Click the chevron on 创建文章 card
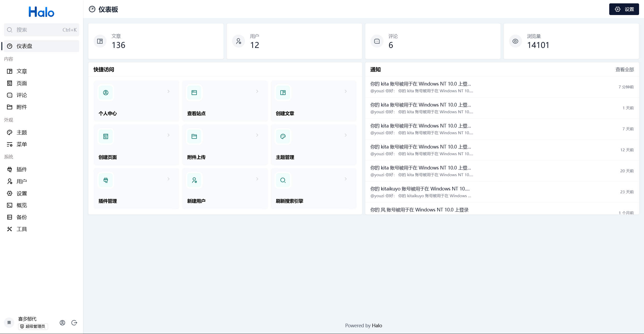Image resolution: width=644 pixels, height=334 pixels. [346, 91]
